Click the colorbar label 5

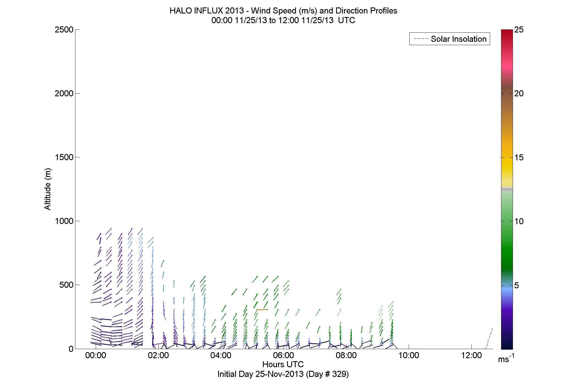(517, 286)
